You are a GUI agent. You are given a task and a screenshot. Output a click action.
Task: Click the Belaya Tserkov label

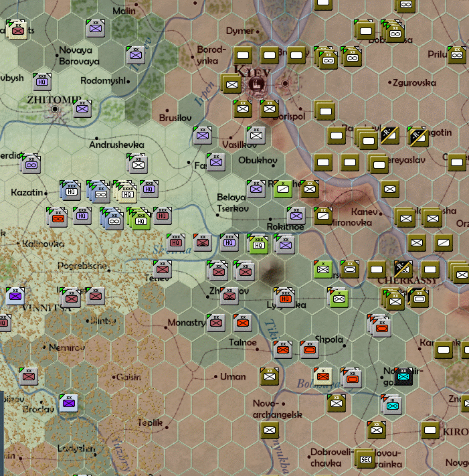coord(233,203)
